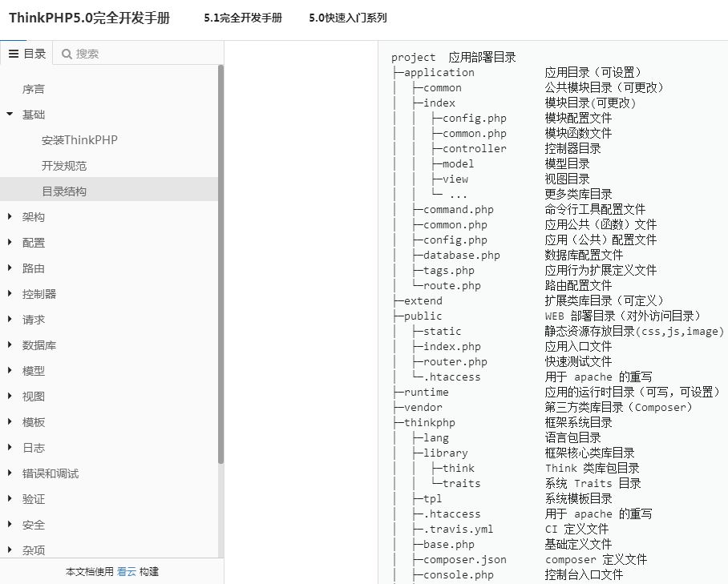The width and height of the screenshot is (728, 584).
Task: Click the 框架系统目录 description
Action: (578, 422)
